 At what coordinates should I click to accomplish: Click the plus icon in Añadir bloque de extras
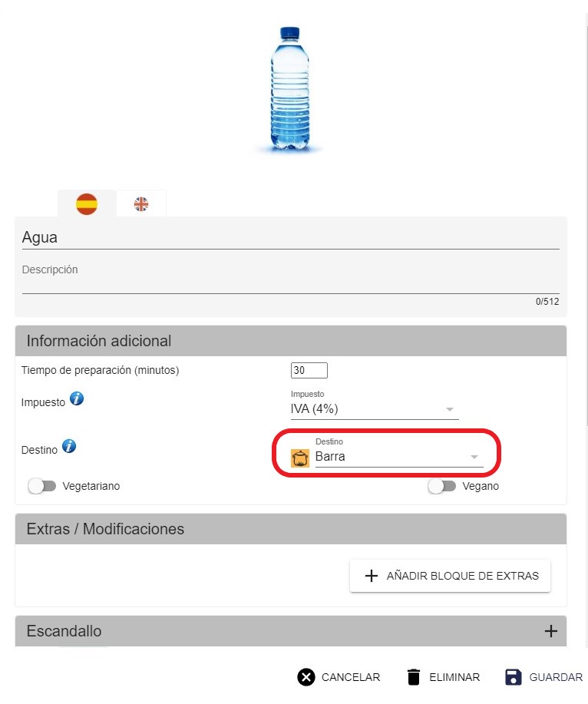(372, 576)
